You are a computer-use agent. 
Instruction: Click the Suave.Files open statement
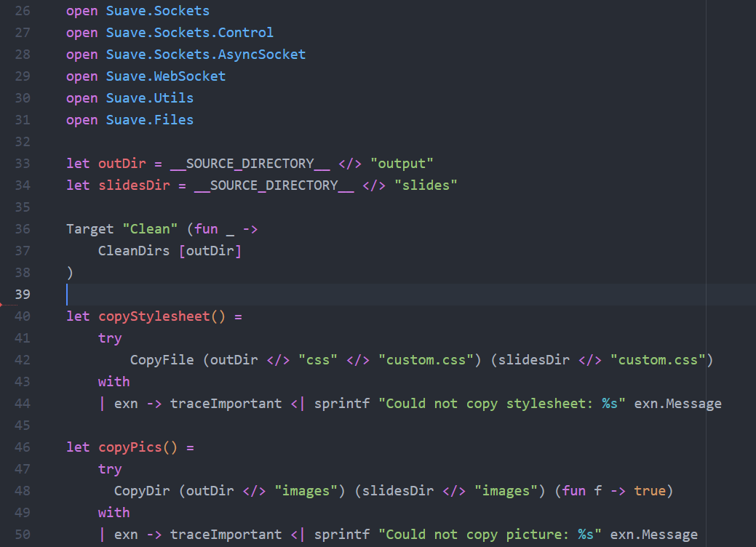[149, 120]
